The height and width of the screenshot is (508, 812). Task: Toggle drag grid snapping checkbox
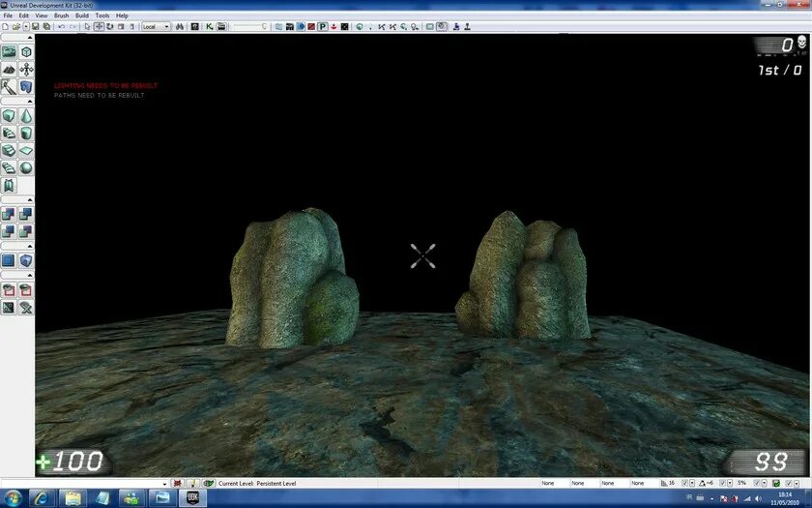pyautogui.click(x=684, y=483)
